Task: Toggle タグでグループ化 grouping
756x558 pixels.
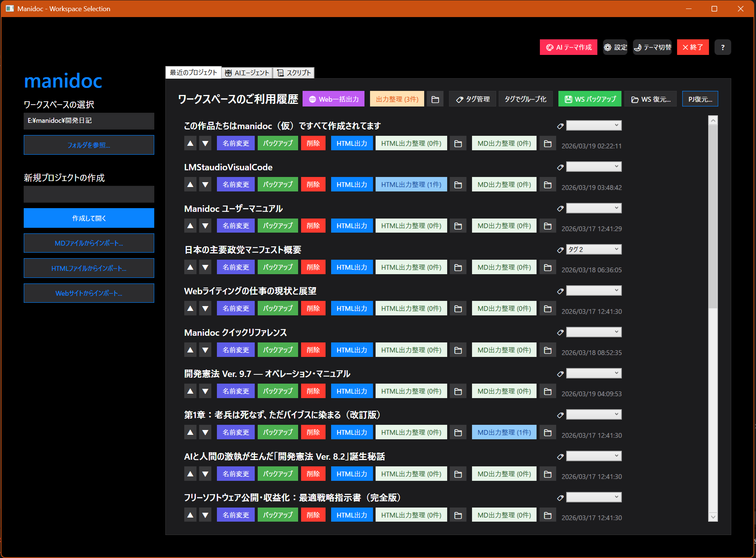Action: (525, 99)
